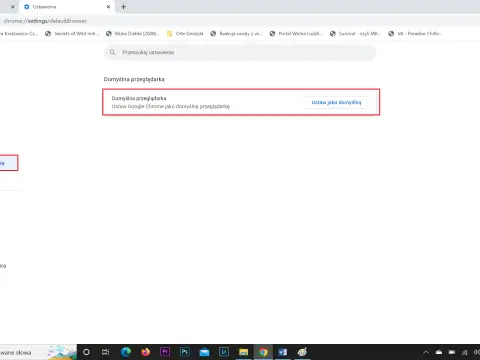This screenshot has width=480, height=360.
Task: Launch Microsoft Edge from taskbar
Action: click(126, 352)
